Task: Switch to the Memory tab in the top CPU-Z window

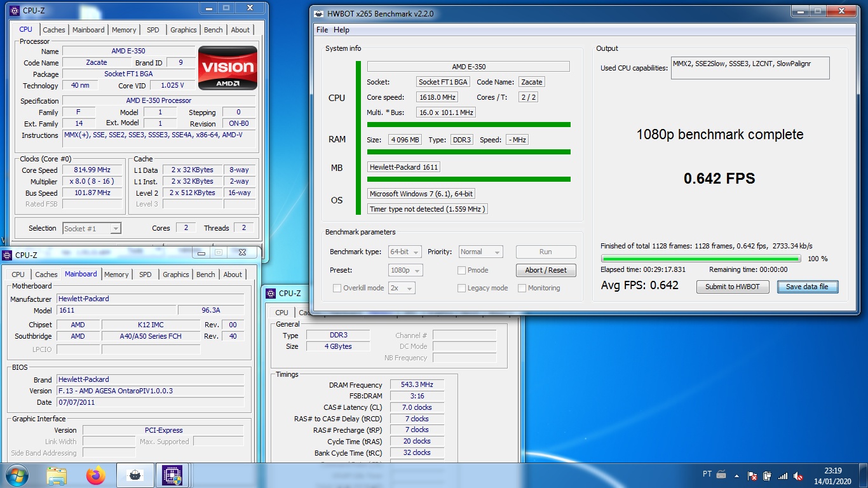Action: pos(124,30)
